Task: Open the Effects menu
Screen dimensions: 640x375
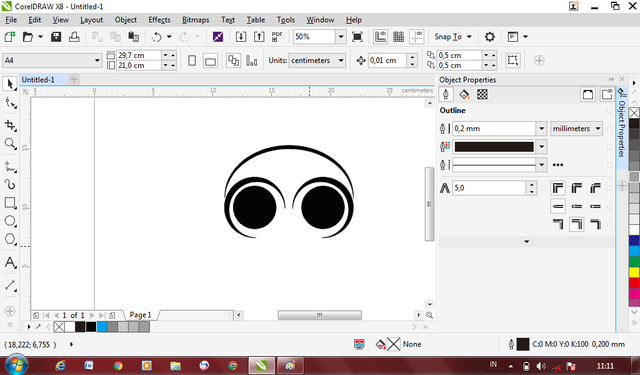Action: click(x=159, y=20)
